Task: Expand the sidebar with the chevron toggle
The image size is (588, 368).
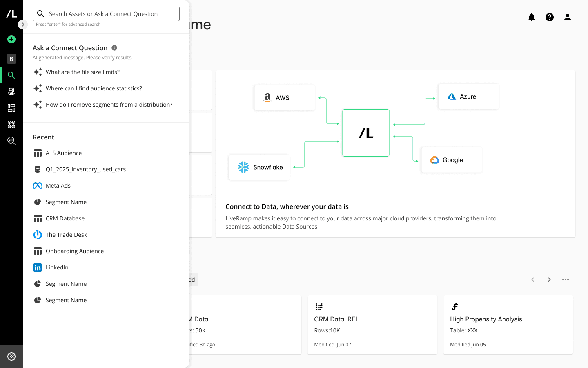Action: click(23, 25)
